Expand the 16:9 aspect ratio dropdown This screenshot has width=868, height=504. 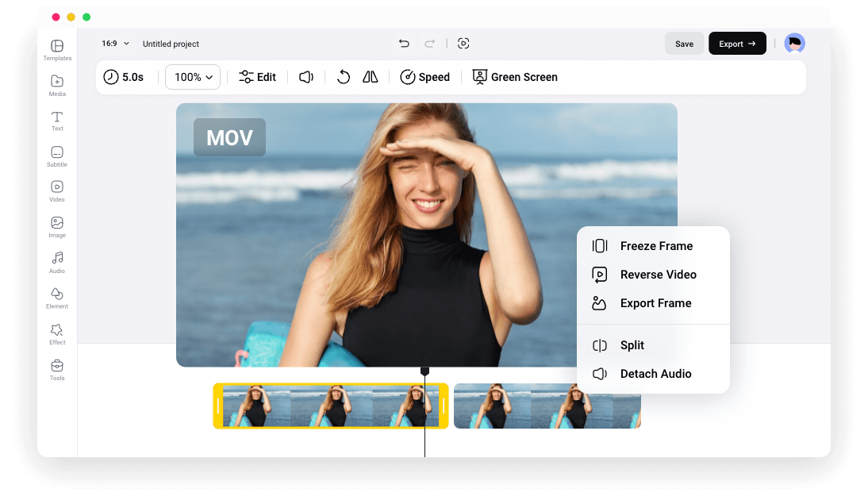[x=115, y=44]
